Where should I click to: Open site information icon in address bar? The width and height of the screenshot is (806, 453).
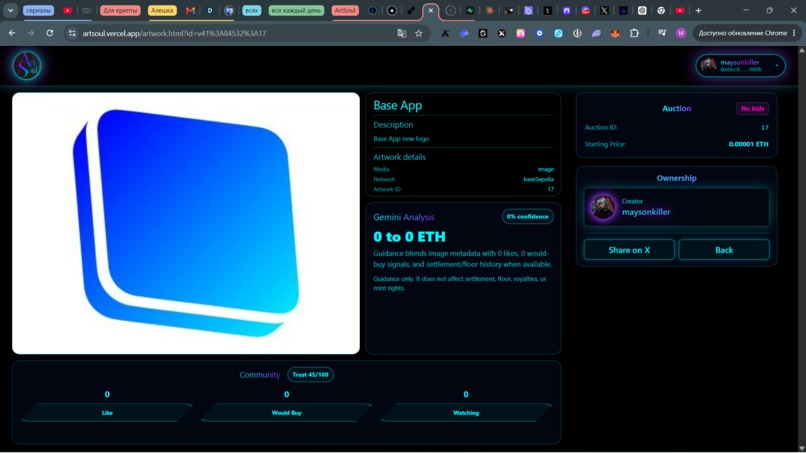[x=72, y=33]
